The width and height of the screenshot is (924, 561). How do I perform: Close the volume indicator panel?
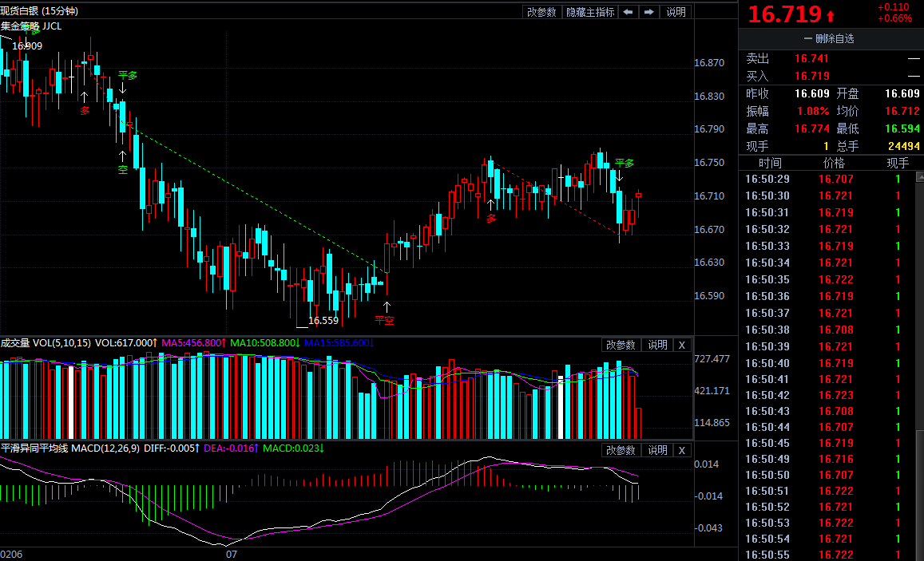click(x=682, y=345)
